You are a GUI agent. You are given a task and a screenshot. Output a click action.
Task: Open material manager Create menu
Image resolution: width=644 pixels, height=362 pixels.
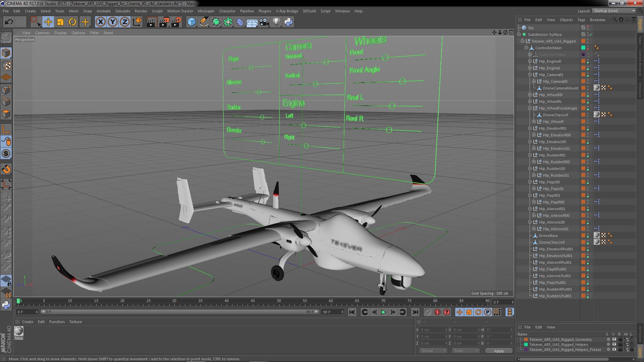(x=28, y=322)
